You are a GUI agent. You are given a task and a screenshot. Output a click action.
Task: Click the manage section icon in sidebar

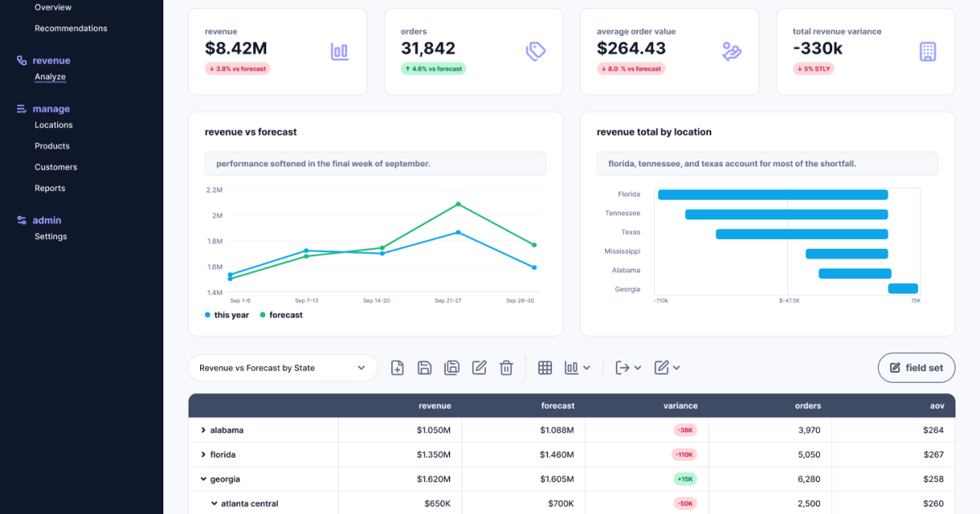22,109
